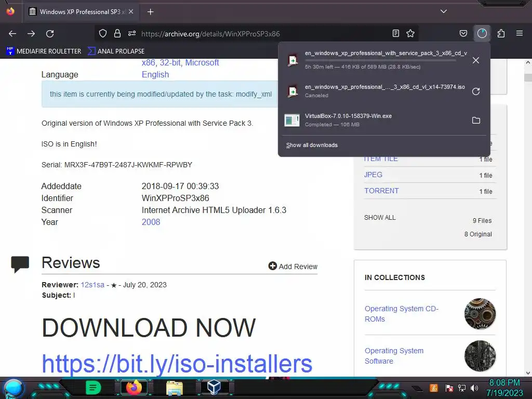Screen dimensions: 532x399
Task: Expand SHOW ALL files list
Action: click(x=380, y=218)
